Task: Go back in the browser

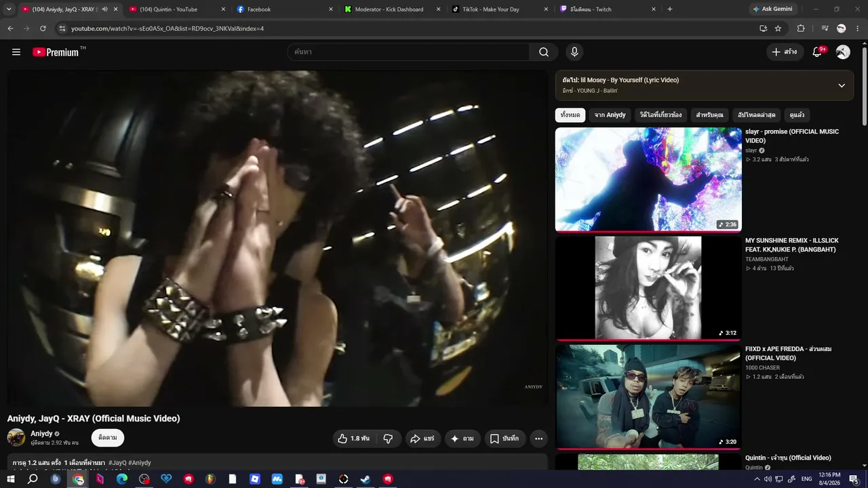Action: click(10, 28)
